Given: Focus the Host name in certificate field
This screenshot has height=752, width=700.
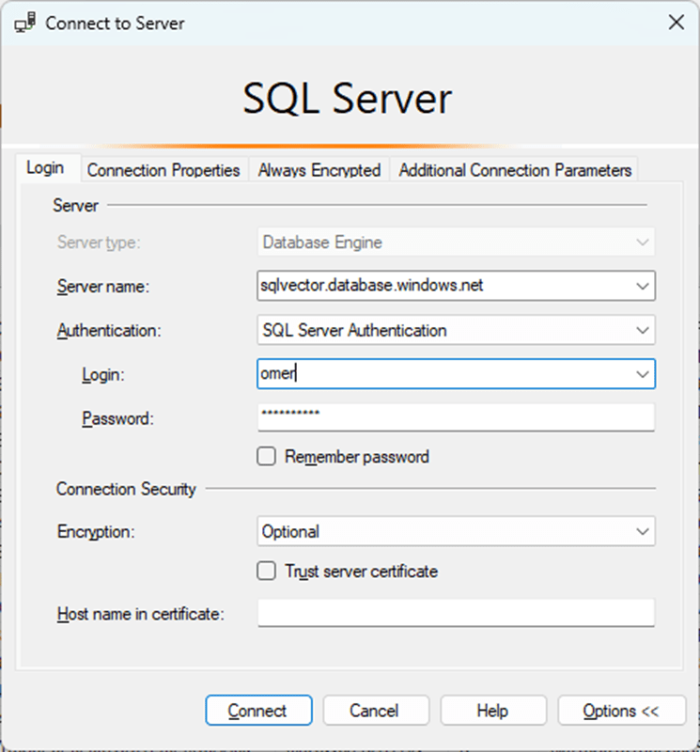Looking at the screenshot, I should [456, 614].
